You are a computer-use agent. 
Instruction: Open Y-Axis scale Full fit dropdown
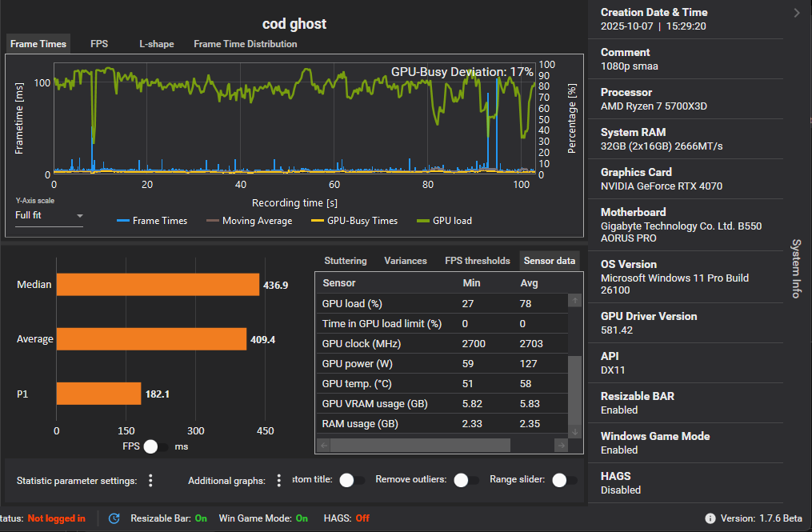tap(49, 215)
